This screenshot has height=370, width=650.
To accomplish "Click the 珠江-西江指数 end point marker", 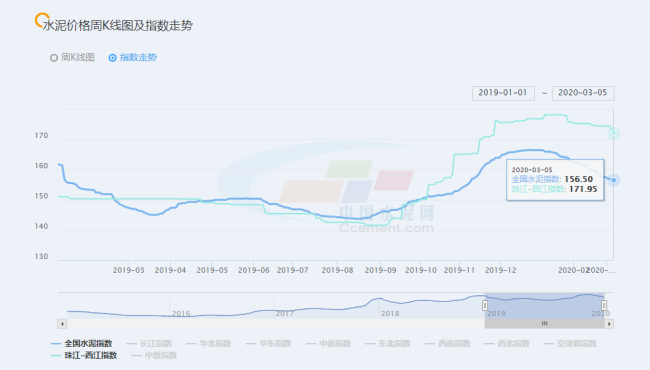I will point(614,133).
